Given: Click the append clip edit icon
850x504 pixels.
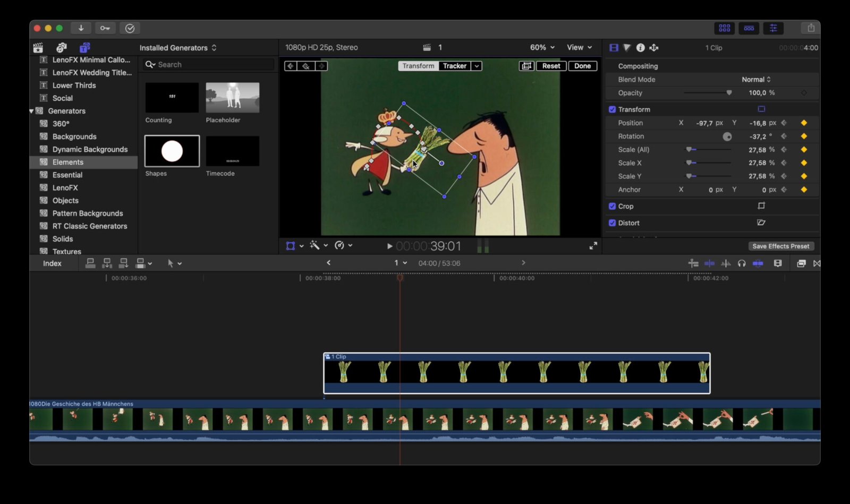Looking at the screenshot, I should point(123,263).
